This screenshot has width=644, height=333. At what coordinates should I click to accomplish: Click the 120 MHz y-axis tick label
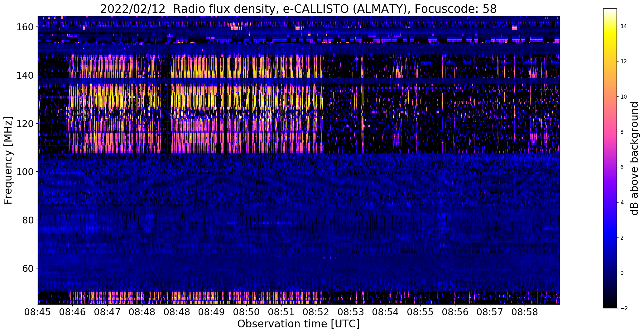[x=25, y=124]
